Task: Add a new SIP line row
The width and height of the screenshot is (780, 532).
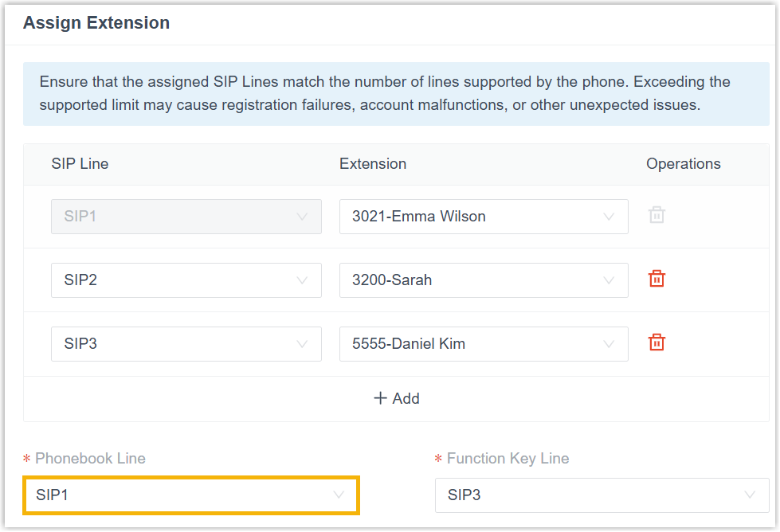Action: pyautogui.click(x=397, y=398)
